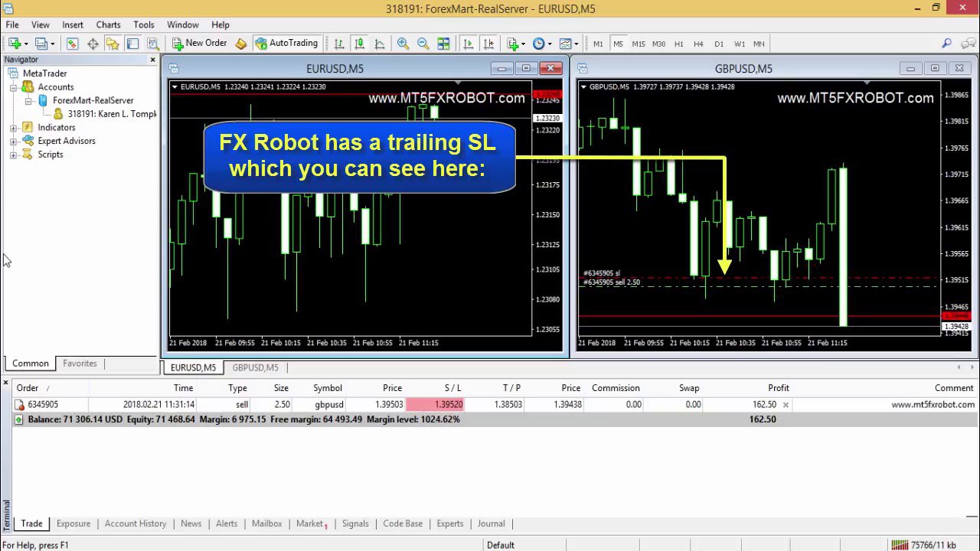This screenshot has height=551, width=980.
Task: Open the View menu
Action: [40, 24]
